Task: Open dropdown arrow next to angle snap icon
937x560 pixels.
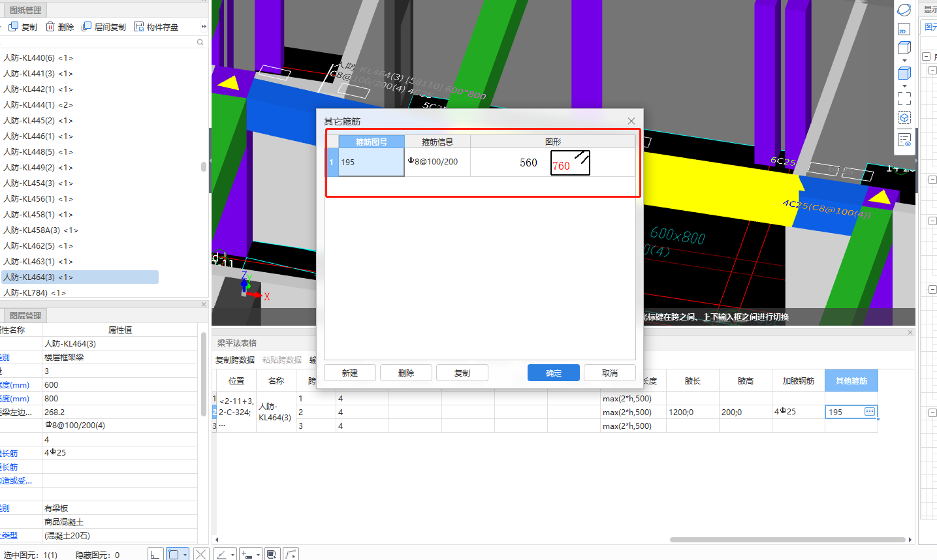Action: pos(232,555)
